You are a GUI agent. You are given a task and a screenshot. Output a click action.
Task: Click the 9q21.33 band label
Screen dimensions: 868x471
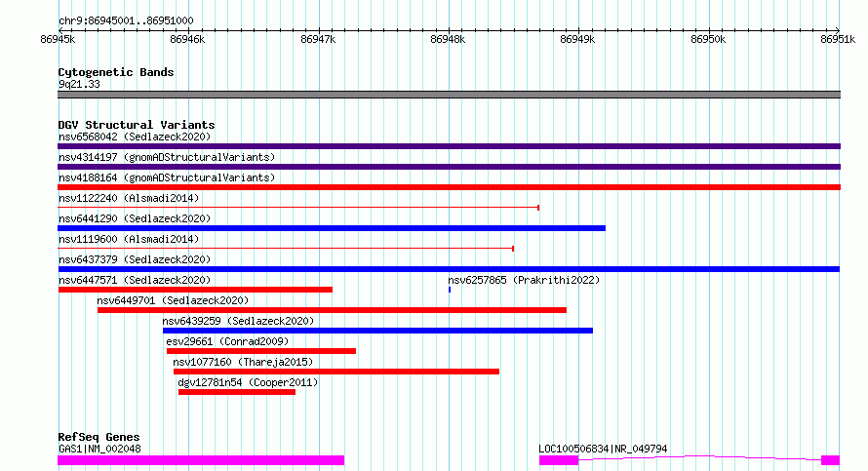point(79,84)
